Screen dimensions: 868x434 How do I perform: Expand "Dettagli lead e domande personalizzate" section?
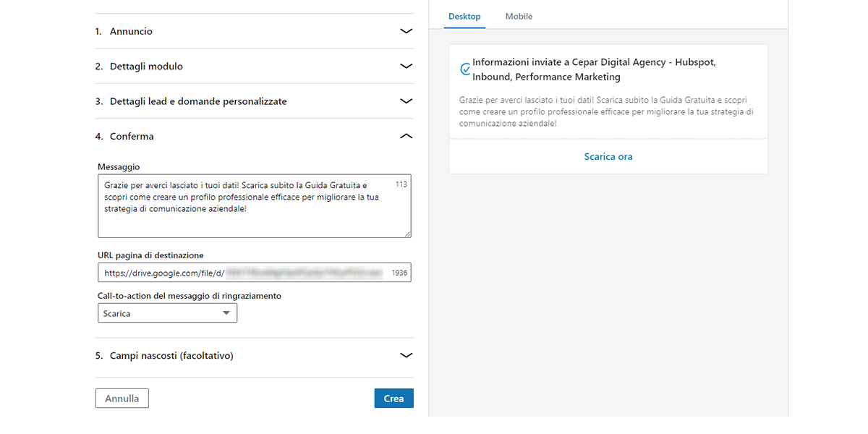406,101
